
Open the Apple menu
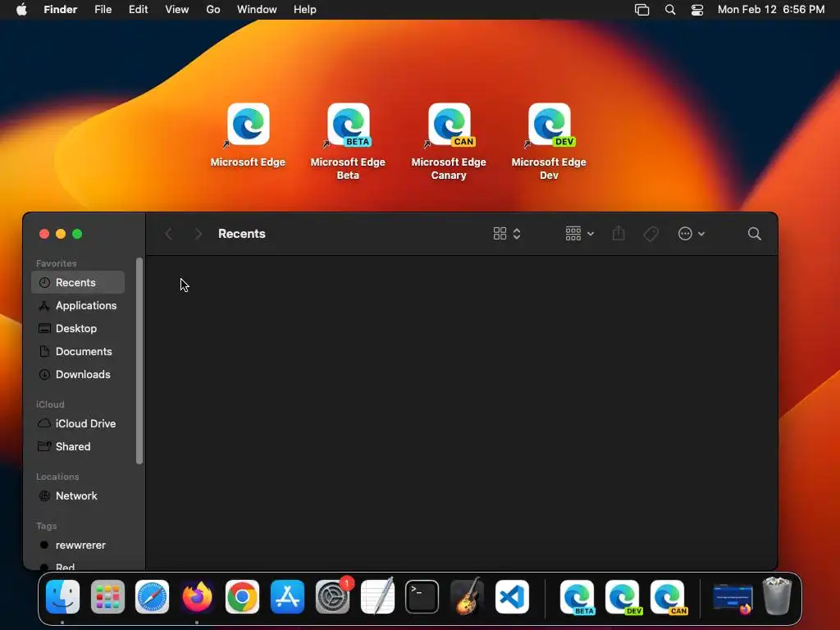tap(21, 10)
